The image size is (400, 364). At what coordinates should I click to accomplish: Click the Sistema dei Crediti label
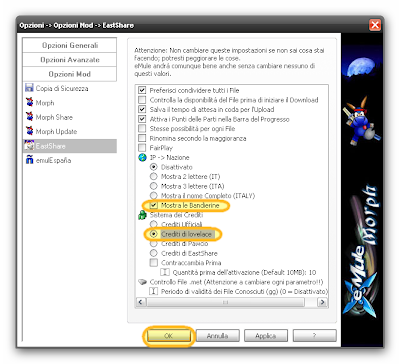click(x=176, y=215)
